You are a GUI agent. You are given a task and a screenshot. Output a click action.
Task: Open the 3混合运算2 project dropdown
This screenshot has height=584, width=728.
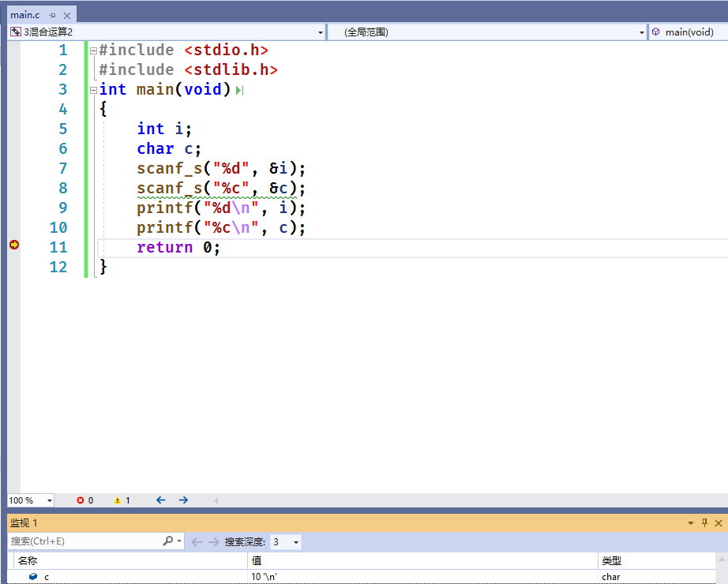pyautogui.click(x=321, y=32)
